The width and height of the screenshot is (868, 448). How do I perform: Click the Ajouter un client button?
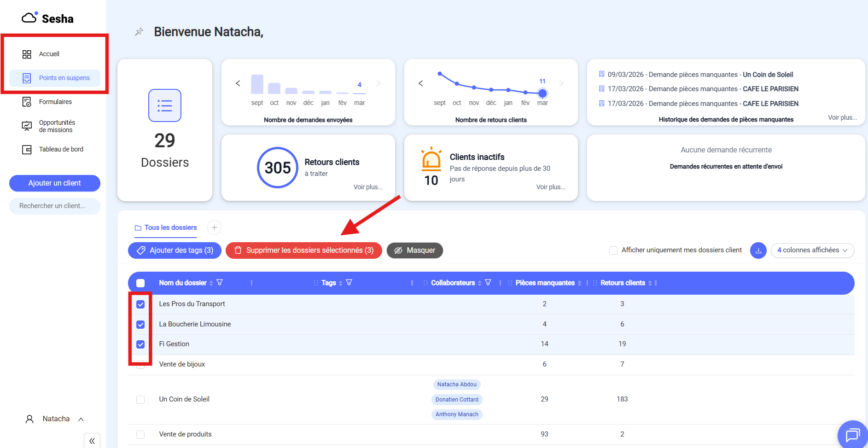click(55, 183)
